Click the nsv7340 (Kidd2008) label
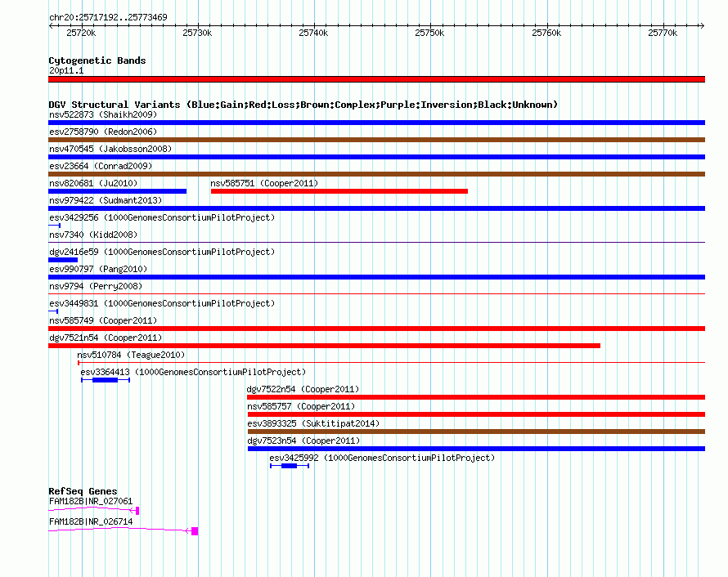The width and height of the screenshot is (728, 577). click(x=93, y=235)
